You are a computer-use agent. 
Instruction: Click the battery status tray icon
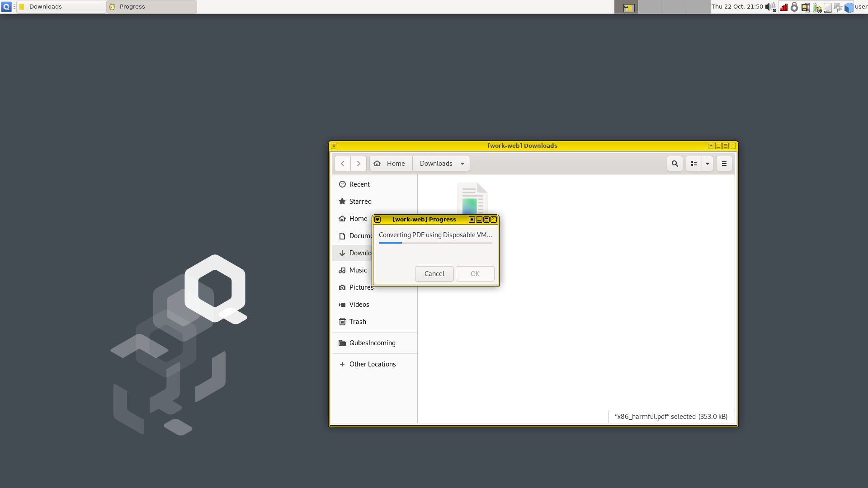(x=816, y=7)
